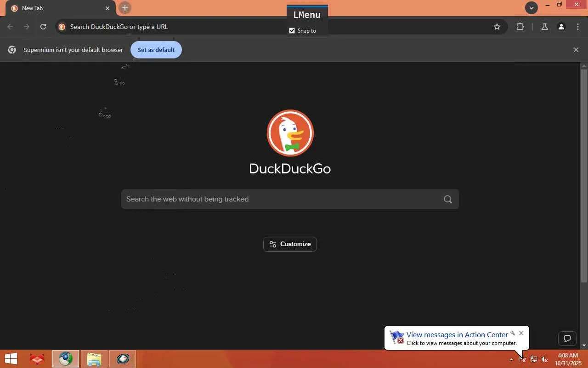Image resolution: width=588 pixels, height=368 pixels.
Task: Open the dark round-logo app on the taskbar
Action: 123,359
